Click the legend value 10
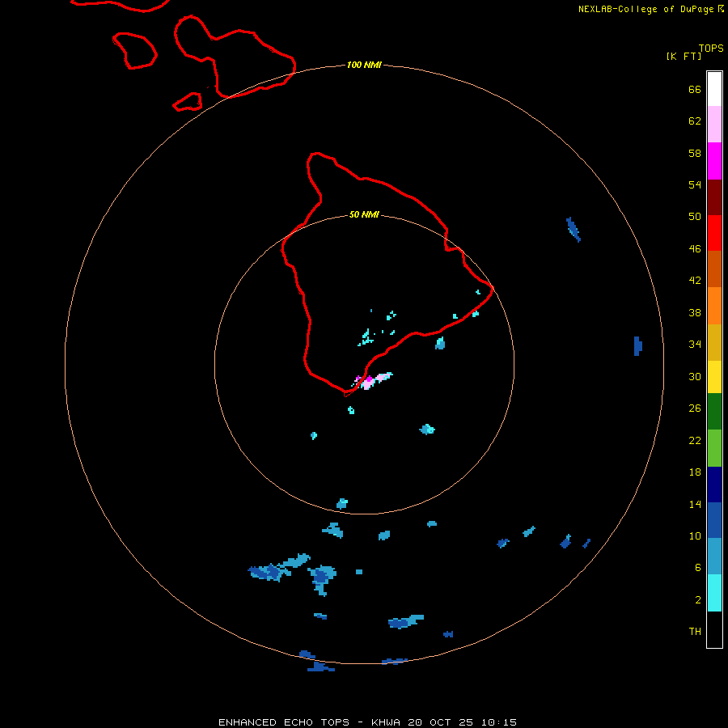728x728 pixels. (695, 535)
